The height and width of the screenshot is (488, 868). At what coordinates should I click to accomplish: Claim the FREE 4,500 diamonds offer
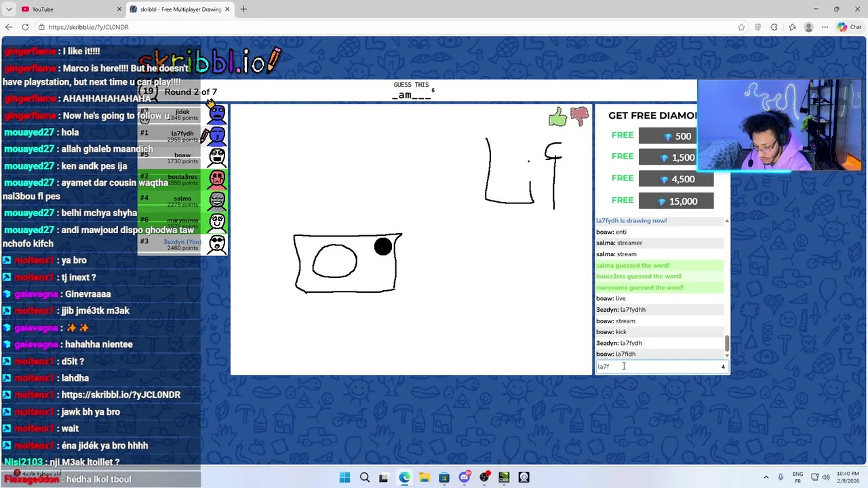click(x=676, y=180)
